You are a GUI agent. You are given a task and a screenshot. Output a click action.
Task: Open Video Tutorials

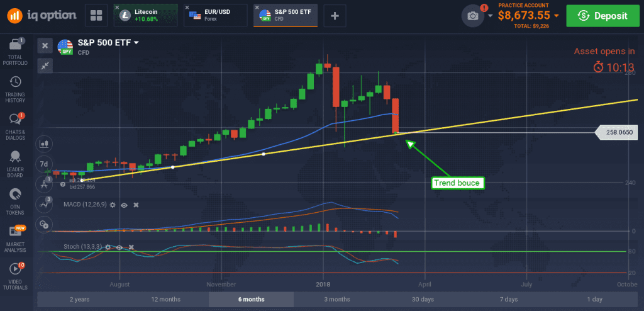tap(15, 276)
